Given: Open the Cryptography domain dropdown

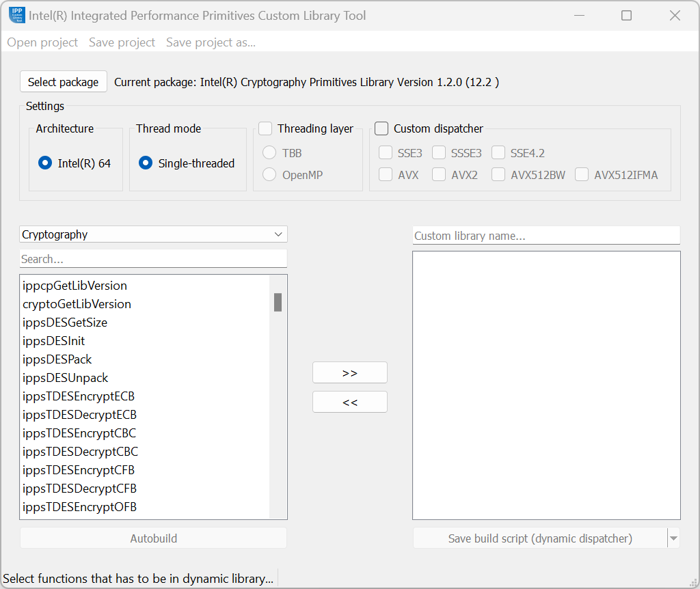Looking at the screenshot, I should coord(153,234).
